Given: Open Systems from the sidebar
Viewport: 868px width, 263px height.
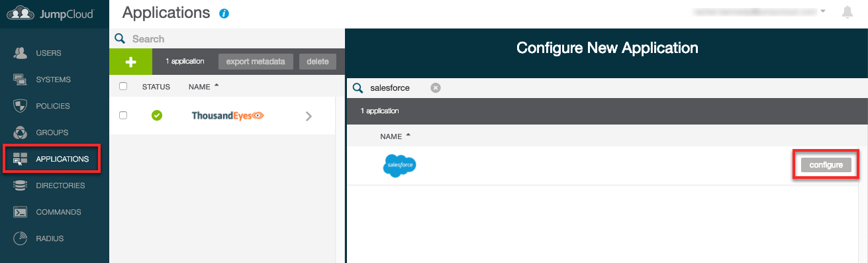Looking at the screenshot, I should [54, 79].
